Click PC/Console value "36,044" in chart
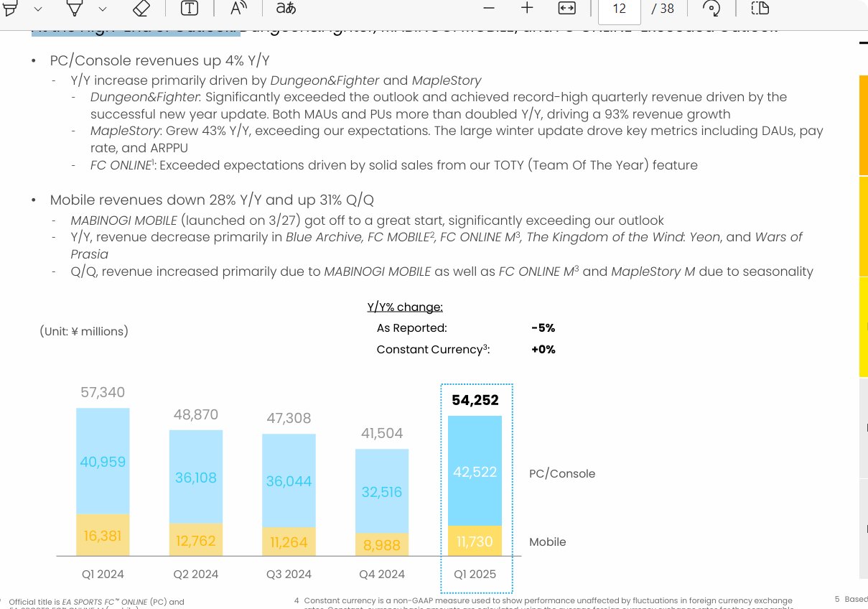868x609 pixels. coord(289,481)
